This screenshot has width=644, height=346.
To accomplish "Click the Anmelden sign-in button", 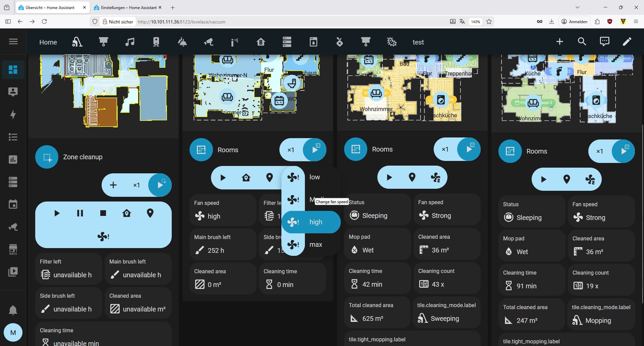I will pyautogui.click(x=574, y=21).
